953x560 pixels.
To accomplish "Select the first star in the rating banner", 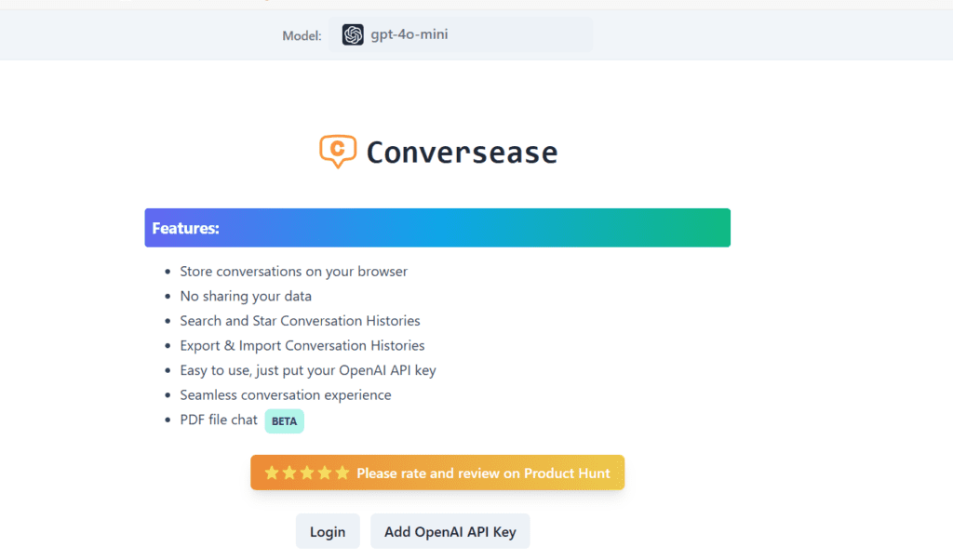I will click(273, 473).
